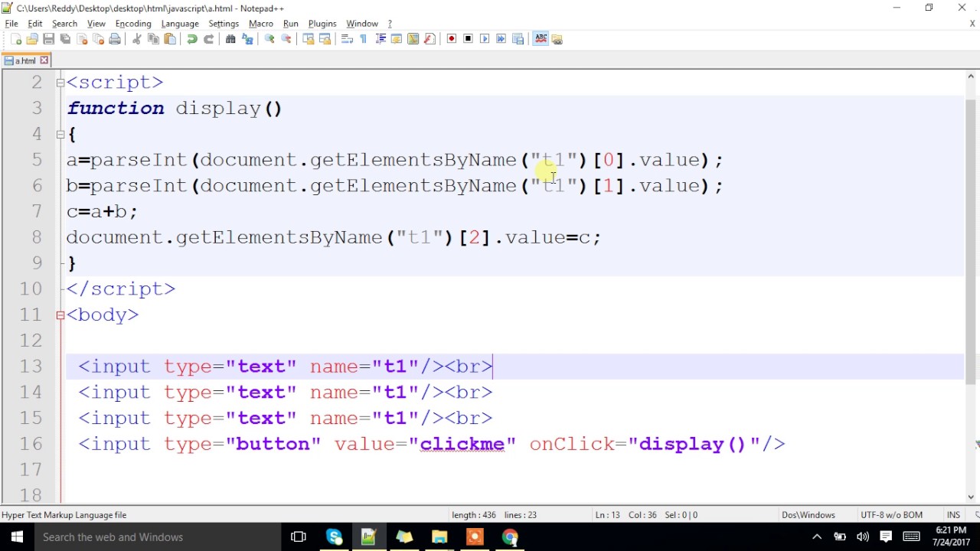The image size is (980, 551).
Task: Open the Window menu
Action: pos(362,24)
